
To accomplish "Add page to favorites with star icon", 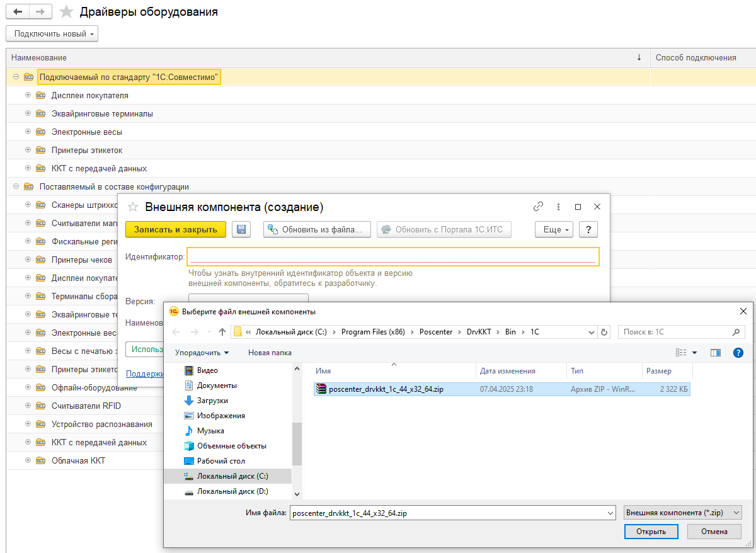I will [x=66, y=12].
